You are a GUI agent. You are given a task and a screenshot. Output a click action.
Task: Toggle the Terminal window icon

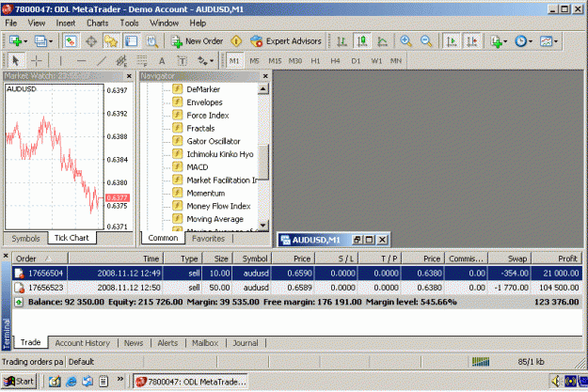pyautogui.click(x=132, y=40)
